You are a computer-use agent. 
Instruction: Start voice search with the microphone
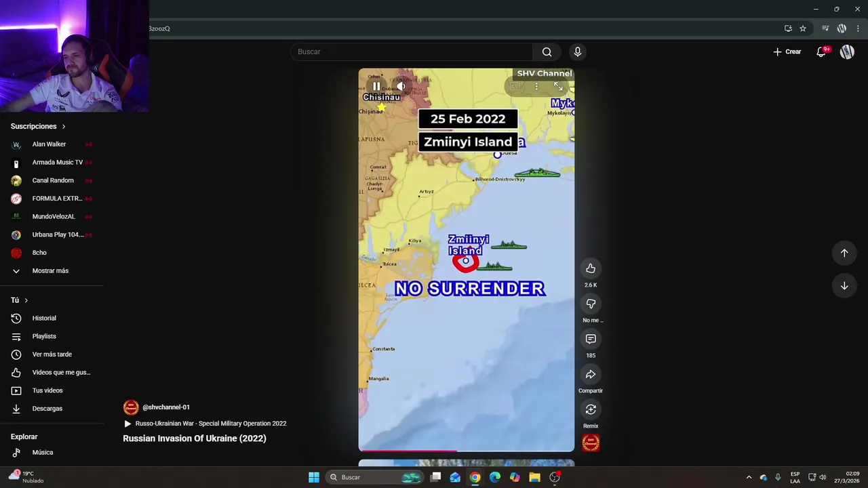pyautogui.click(x=577, y=52)
